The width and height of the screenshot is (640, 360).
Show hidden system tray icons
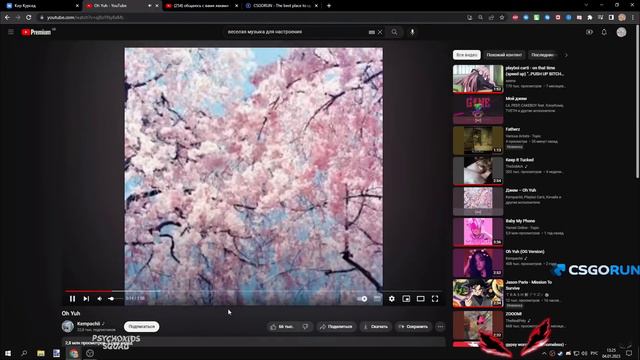(544, 353)
